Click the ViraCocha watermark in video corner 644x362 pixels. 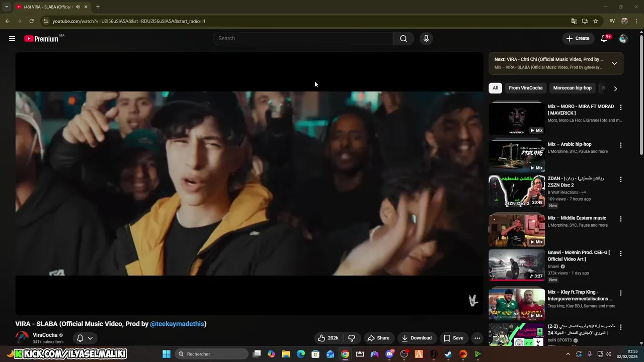pyautogui.click(x=473, y=301)
